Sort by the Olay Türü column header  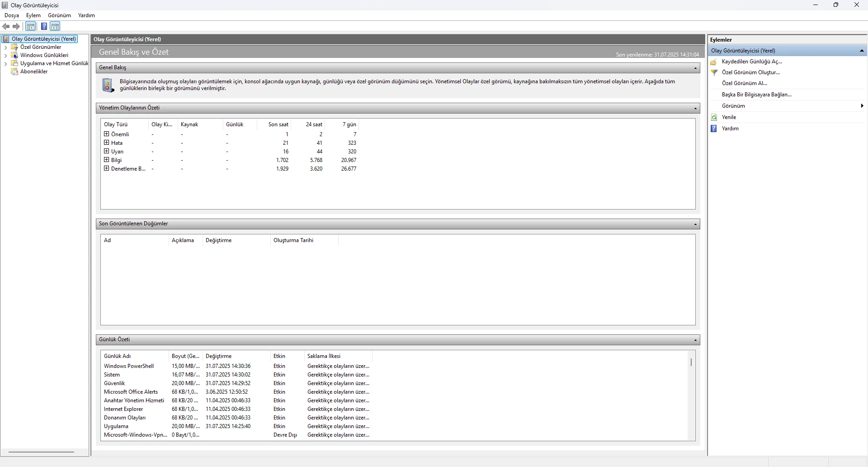[x=125, y=124]
